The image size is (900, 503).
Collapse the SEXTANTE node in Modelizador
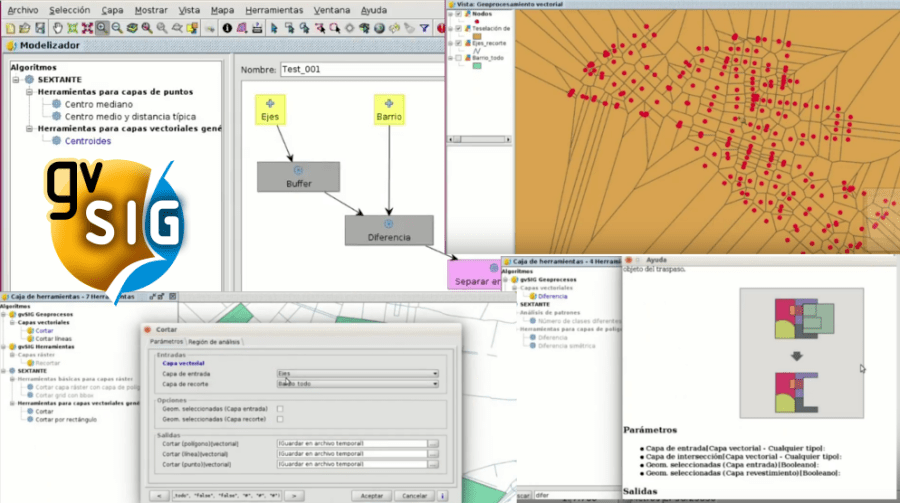tap(18, 79)
